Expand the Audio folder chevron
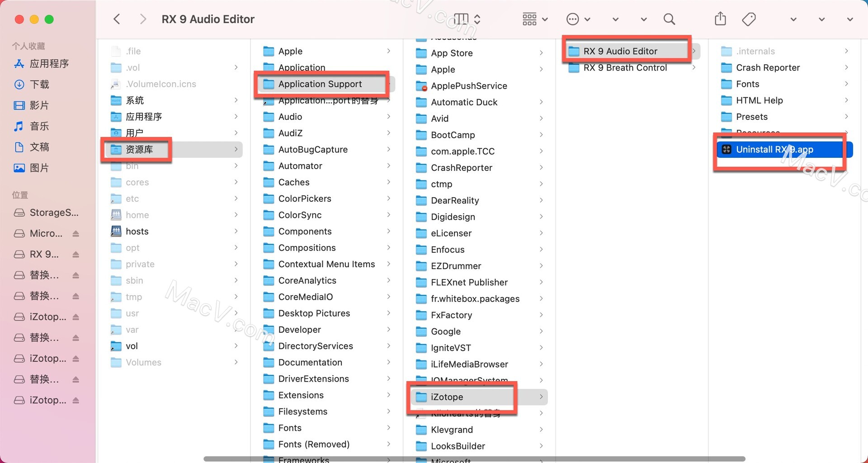 pos(388,117)
